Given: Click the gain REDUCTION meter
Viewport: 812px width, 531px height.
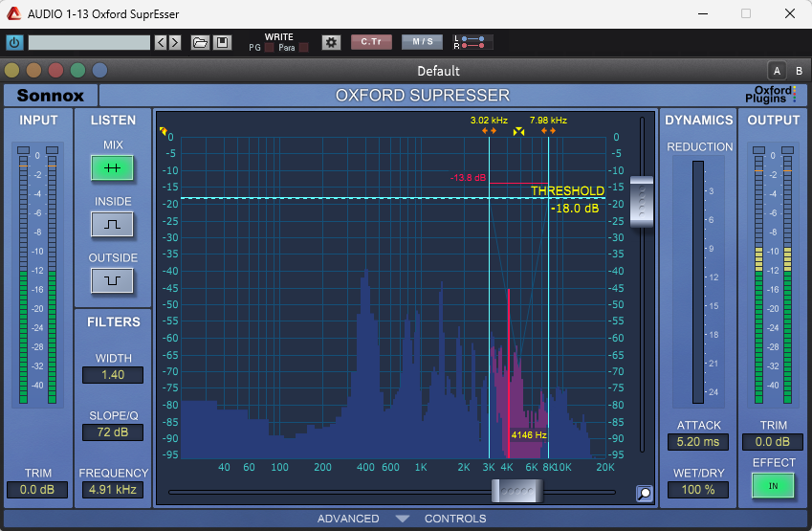Looking at the screenshot, I should coord(698,282).
